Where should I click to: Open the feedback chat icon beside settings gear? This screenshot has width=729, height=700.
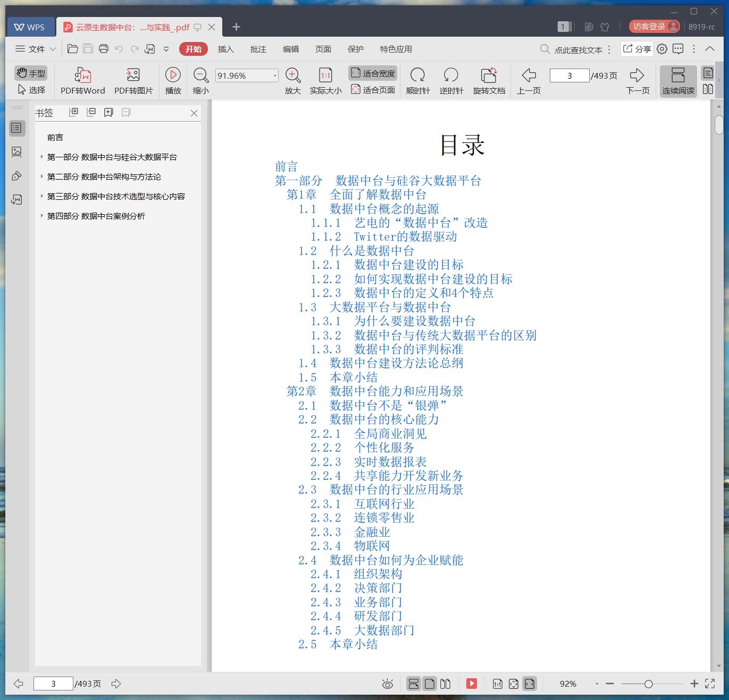(x=678, y=49)
